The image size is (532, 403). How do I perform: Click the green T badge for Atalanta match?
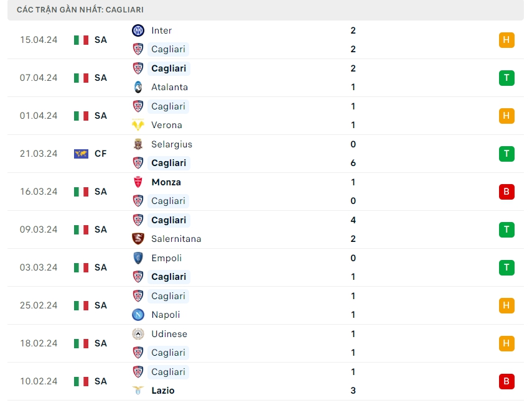pos(506,78)
